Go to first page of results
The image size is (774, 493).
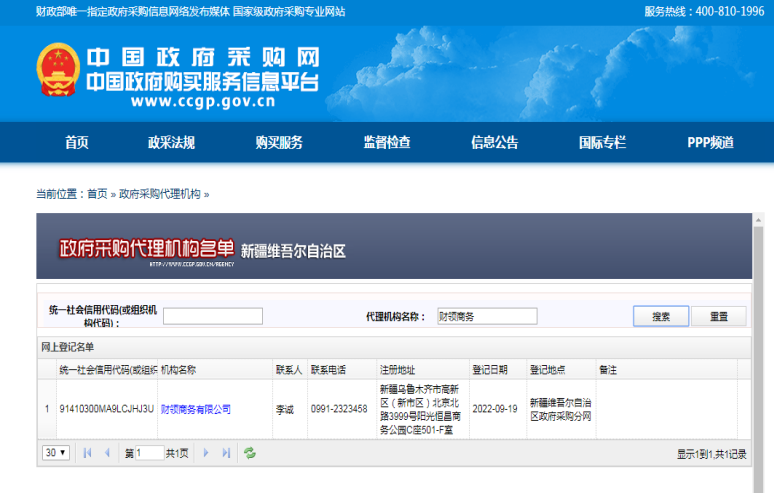point(87,453)
